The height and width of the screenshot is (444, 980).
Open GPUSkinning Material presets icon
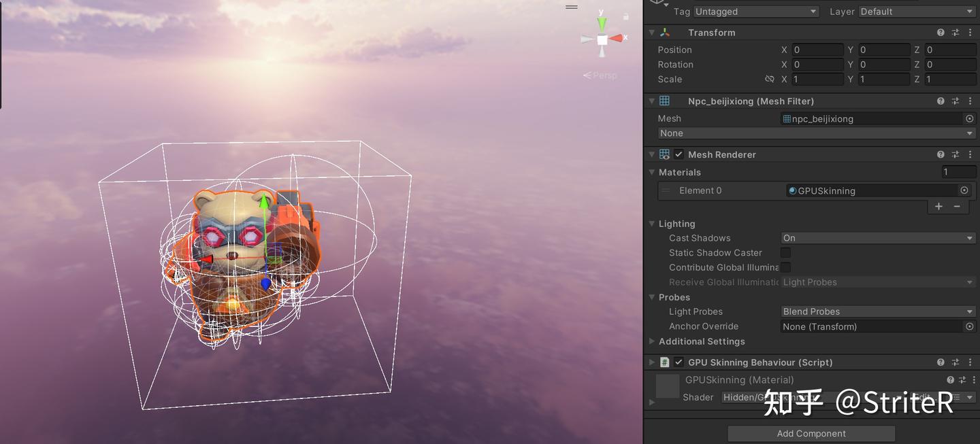point(963,380)
